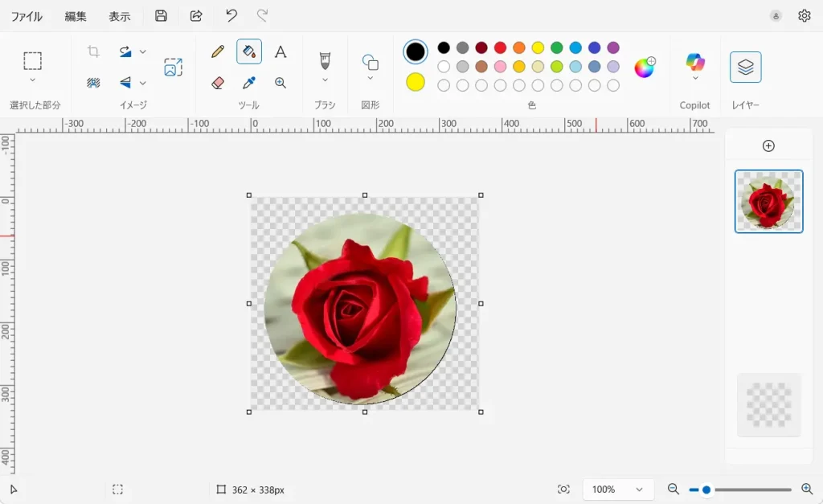Open the ファイル menu

tap(27, 16)
